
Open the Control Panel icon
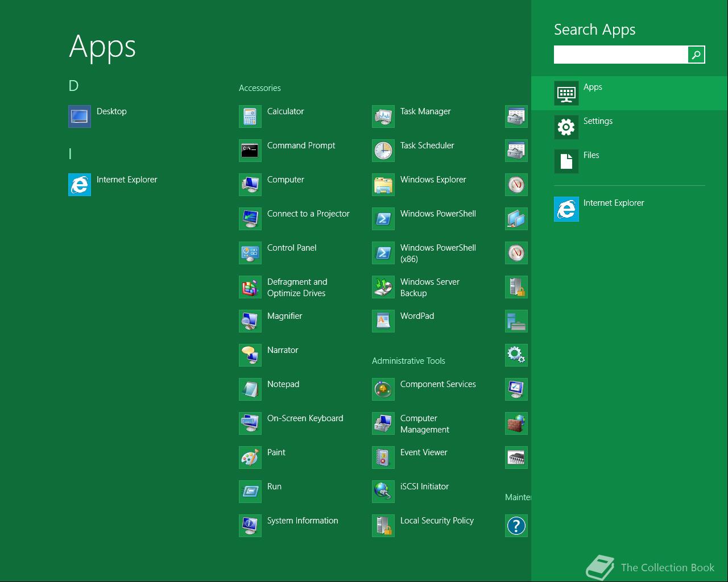tap(250, 253)
